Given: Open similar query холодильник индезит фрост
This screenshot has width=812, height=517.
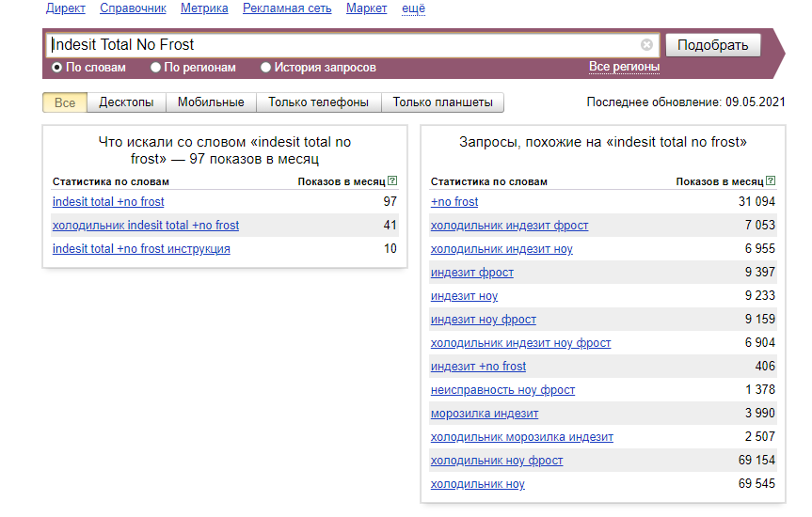Looking at the screenshot, I should (x=510, y=225).
